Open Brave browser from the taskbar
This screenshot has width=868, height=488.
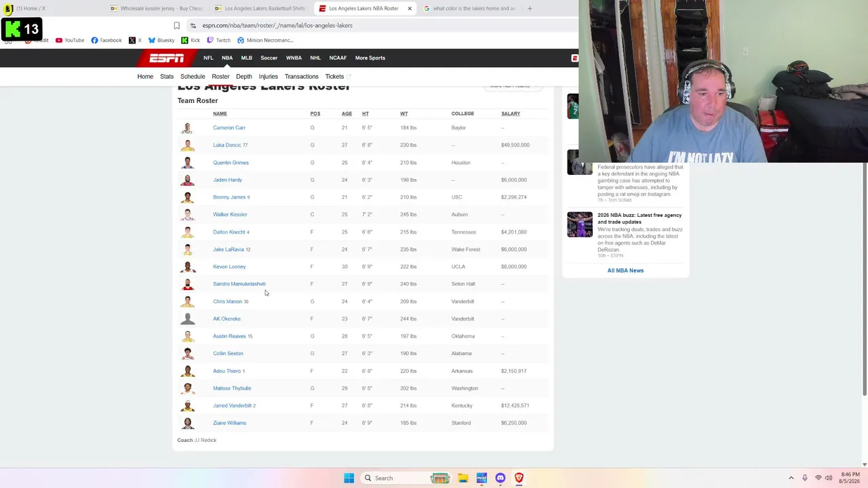coord(519,478)
